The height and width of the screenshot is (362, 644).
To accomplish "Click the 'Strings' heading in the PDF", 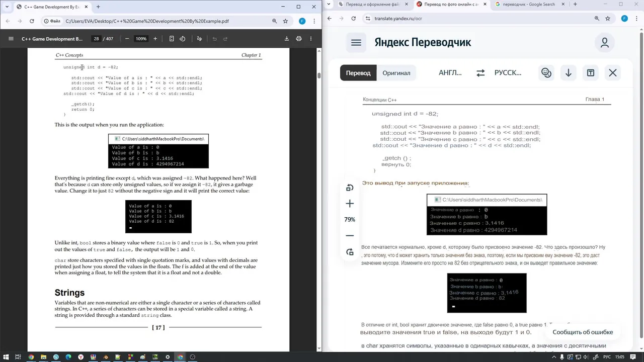I will tap(69, 293).
